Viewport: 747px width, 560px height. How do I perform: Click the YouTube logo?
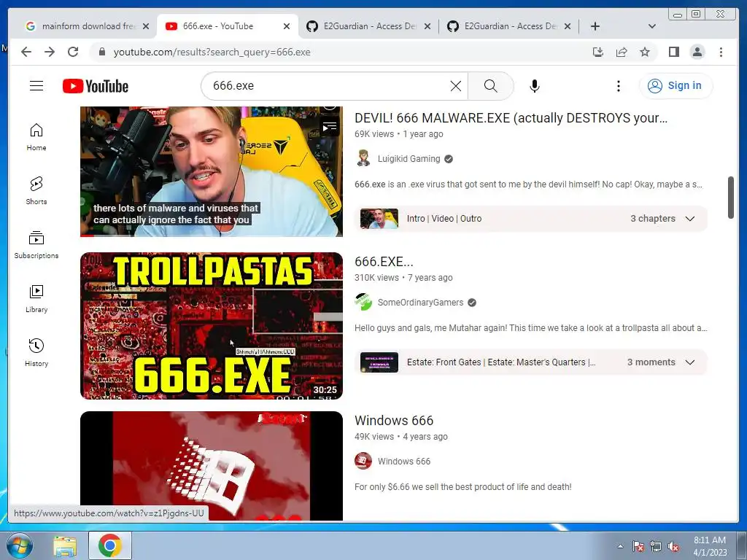pos(96,86)
